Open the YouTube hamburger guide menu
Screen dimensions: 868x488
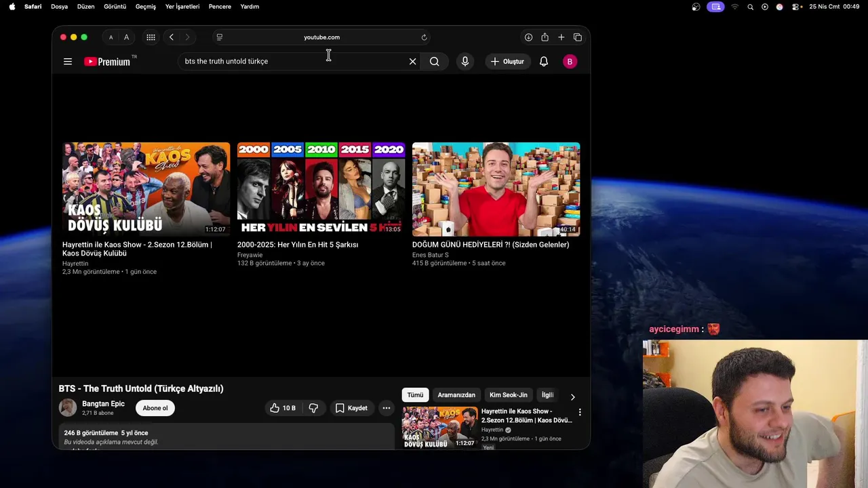tap(68, 62)
